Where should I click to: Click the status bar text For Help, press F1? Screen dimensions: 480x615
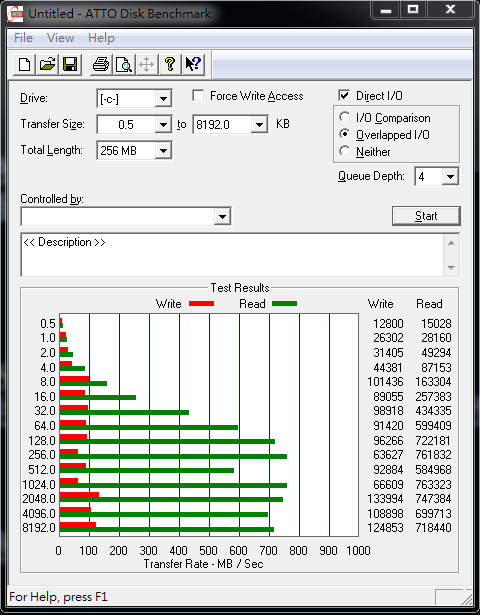58,597
